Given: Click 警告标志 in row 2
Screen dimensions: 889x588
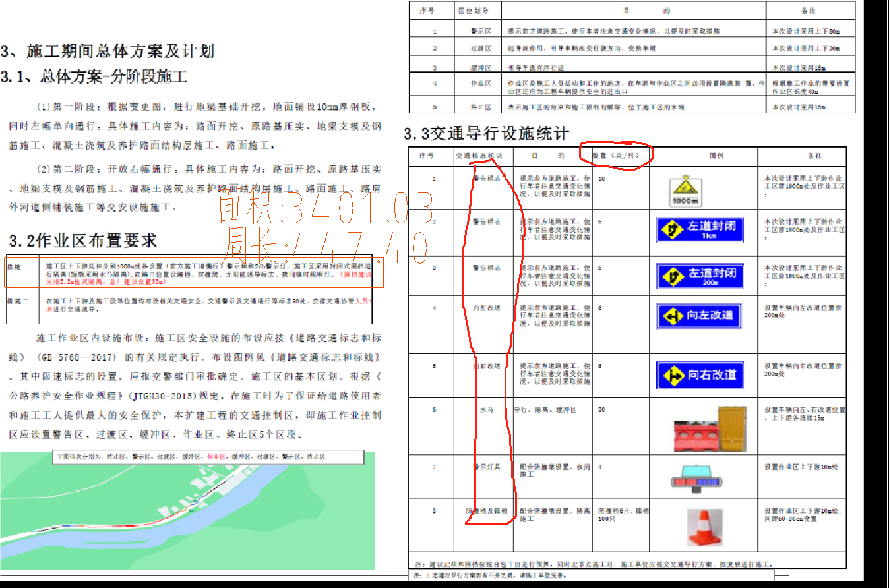Looking at the screenshot, I should [487, 221].
